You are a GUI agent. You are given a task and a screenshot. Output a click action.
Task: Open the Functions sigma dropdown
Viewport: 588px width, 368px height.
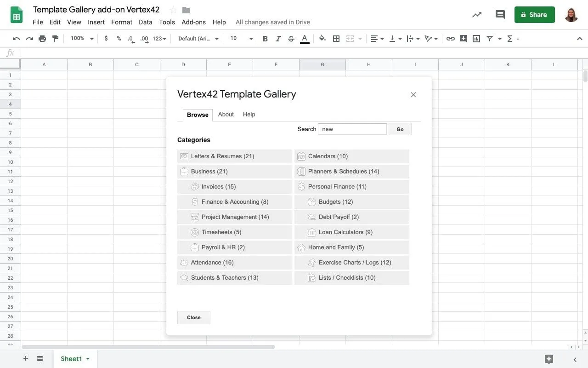coord(513,39)
